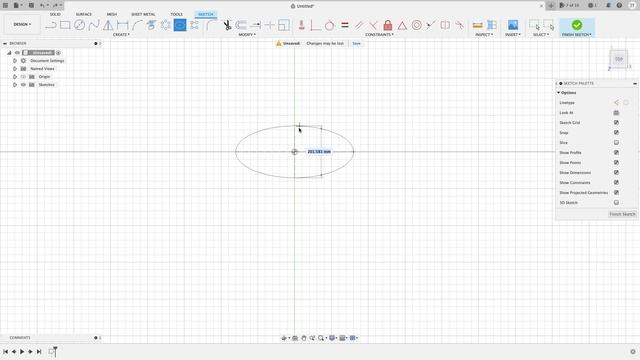Expand the Origin tree node
Viewport: 640px width, 360px height.
pos(15,77)
